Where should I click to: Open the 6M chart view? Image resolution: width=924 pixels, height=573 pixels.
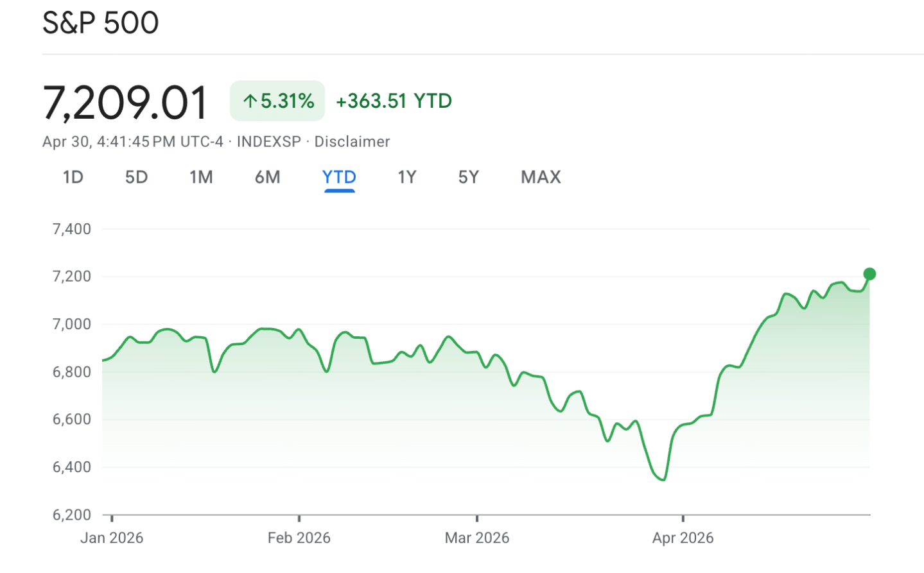267,177
